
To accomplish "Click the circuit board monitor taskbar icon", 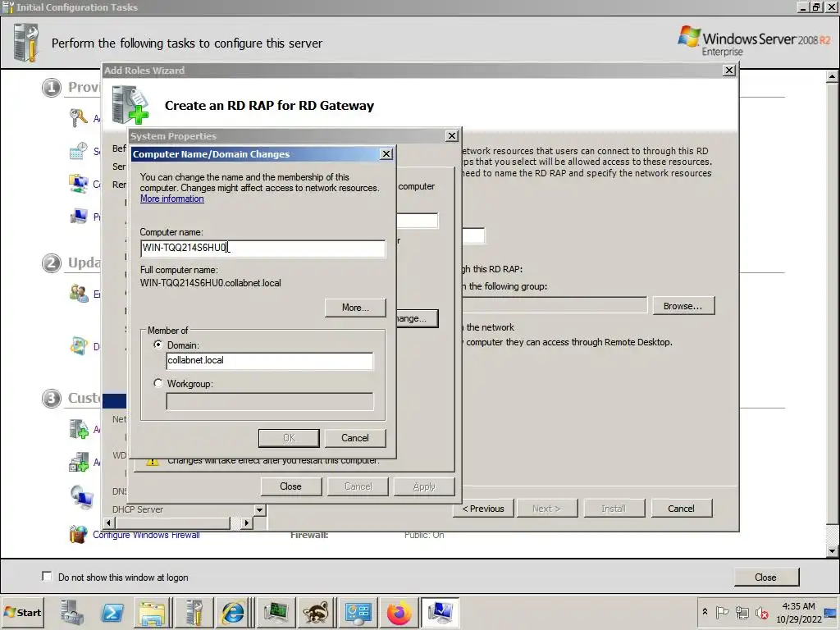I will tap(276, 612).
